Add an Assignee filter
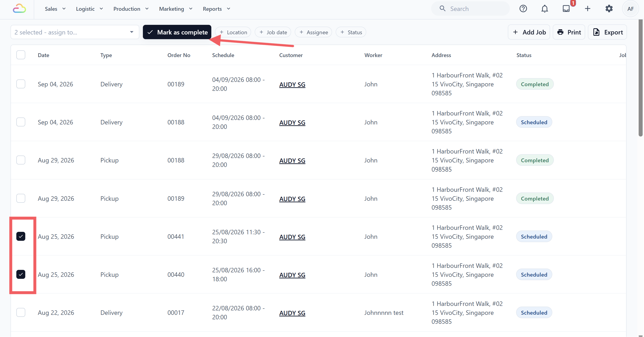Viewport: 644px width, 337px height. click(x=314, y=32)
